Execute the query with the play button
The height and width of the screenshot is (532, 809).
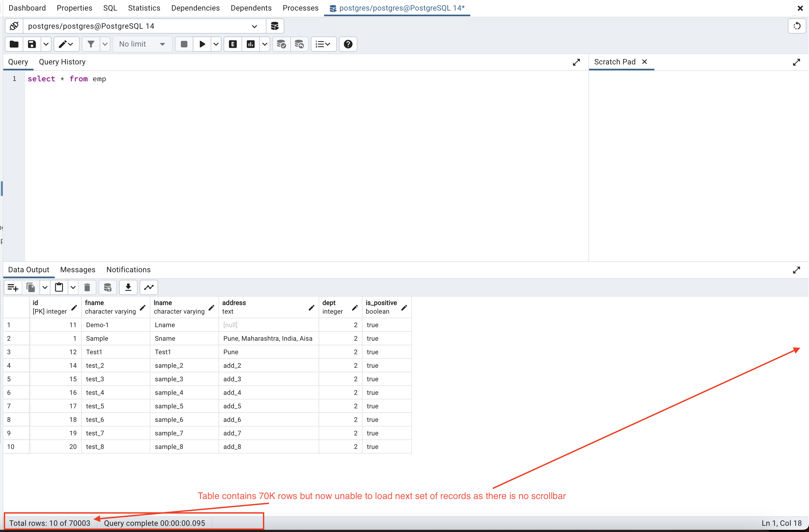[202, 44]
